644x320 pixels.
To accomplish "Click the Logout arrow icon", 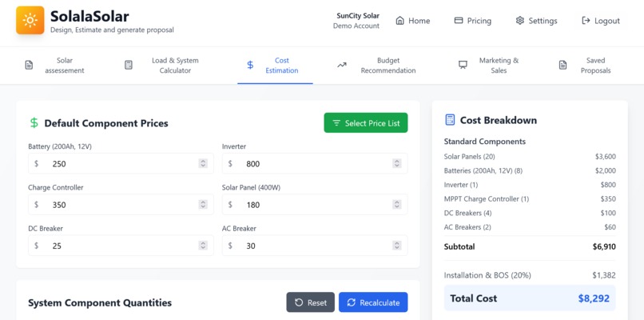I will (x=586, y=21).
